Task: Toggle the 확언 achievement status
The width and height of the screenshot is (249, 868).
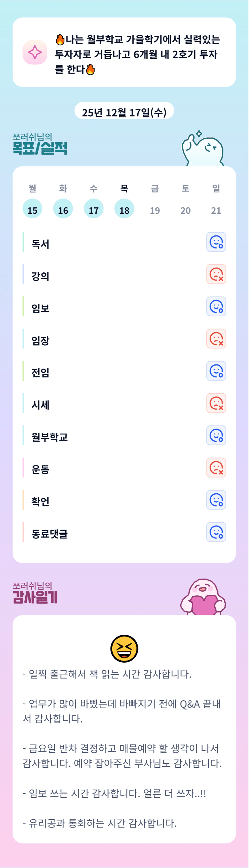Action: (216, 500)
